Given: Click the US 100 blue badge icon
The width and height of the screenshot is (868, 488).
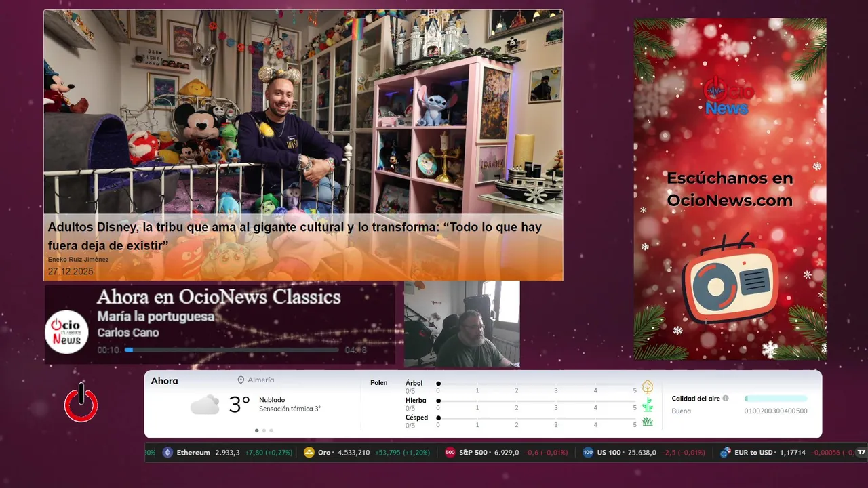Looking at the screenshot, I should click(x=588, y=453).
